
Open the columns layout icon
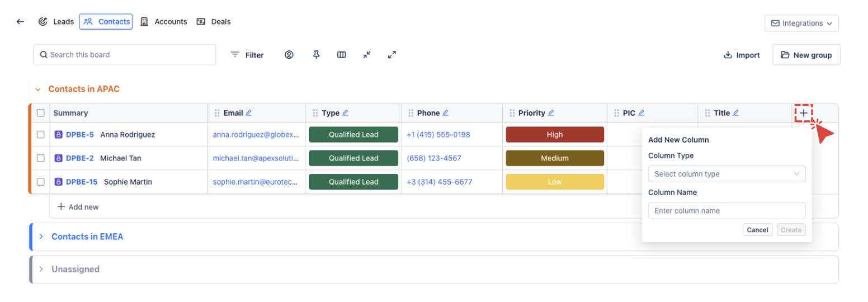coord(342,55)
